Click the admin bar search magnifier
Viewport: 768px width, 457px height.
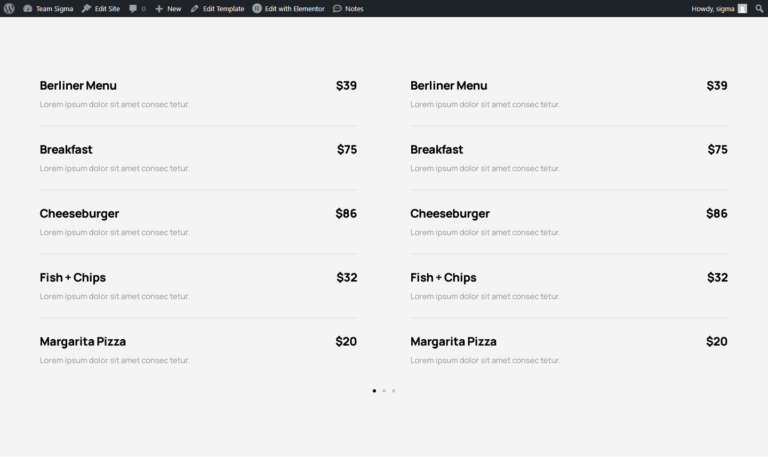click(x=759, y=8)
